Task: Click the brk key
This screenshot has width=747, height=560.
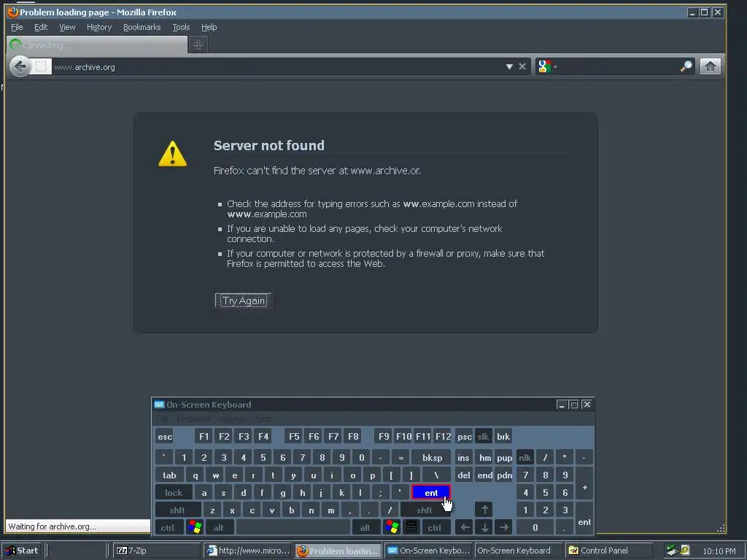Action: pyautogui.click(x=503, y=436)
